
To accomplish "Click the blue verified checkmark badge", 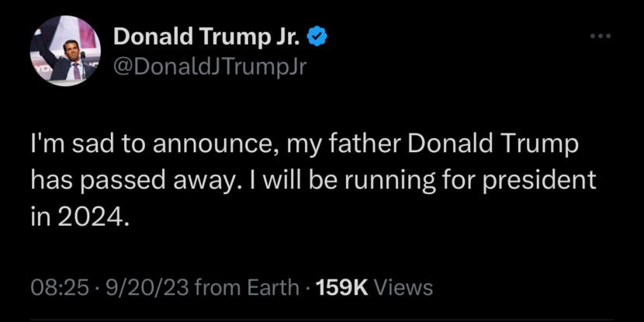I will 316,36.
